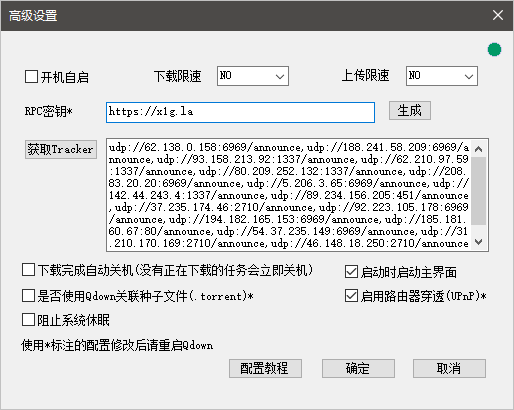Click the green status indicator dot
Image resolution: width=514 pixels, height=410 pixels.
(494, 50)
